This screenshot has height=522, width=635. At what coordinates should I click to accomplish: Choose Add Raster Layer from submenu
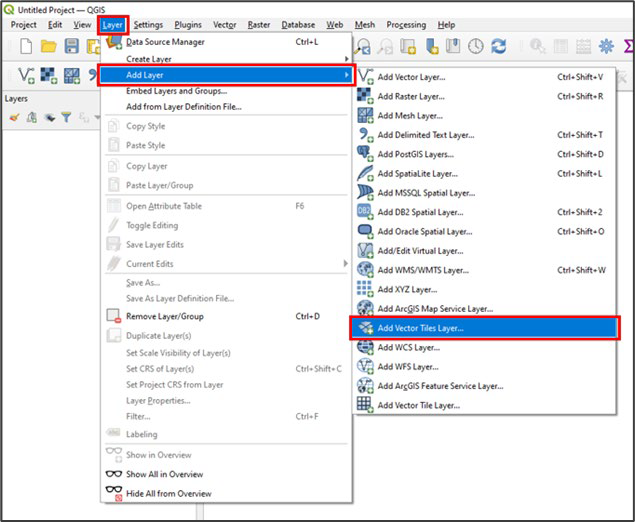[x=485, y=96]
